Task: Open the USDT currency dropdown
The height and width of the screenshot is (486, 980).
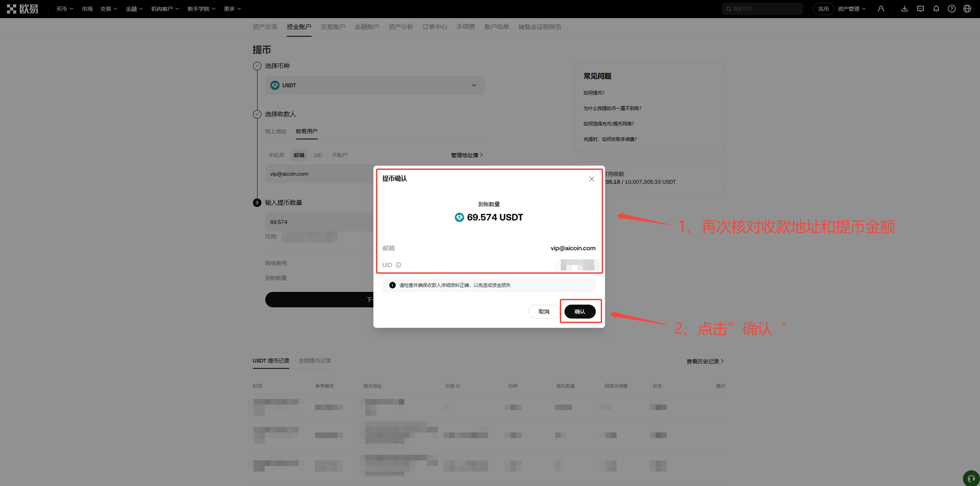Action: click(x=374, y=85)
